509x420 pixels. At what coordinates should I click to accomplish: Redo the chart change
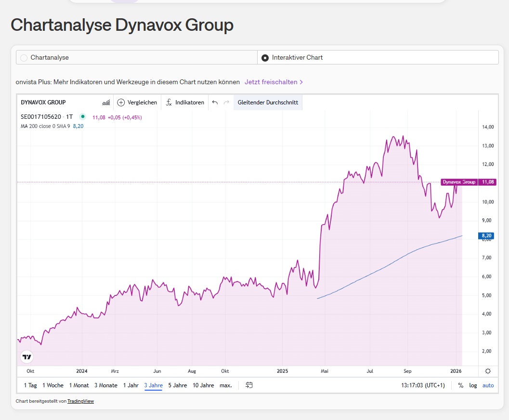pyautogui.click(x=226, y=102)
